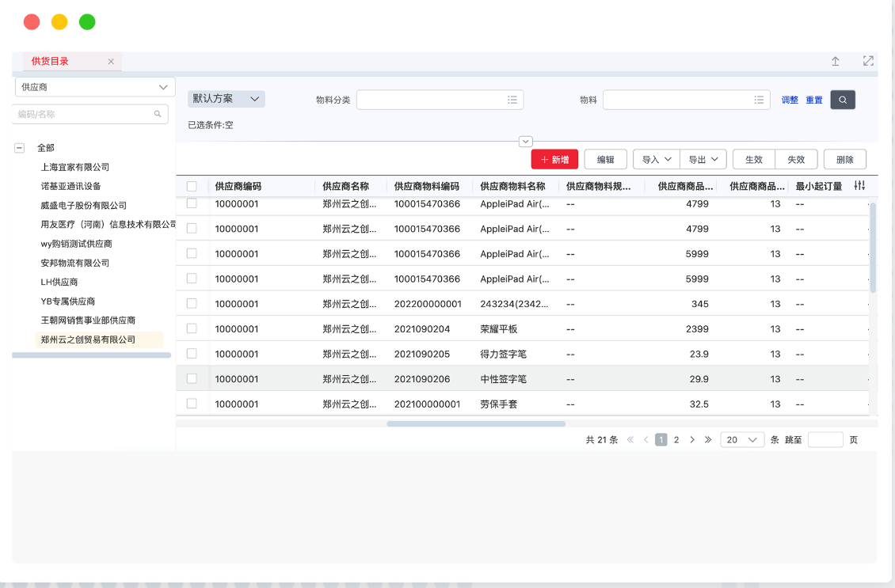
Task: Open the 导出 dropdown menu
Action: click(x=703, y=160)
